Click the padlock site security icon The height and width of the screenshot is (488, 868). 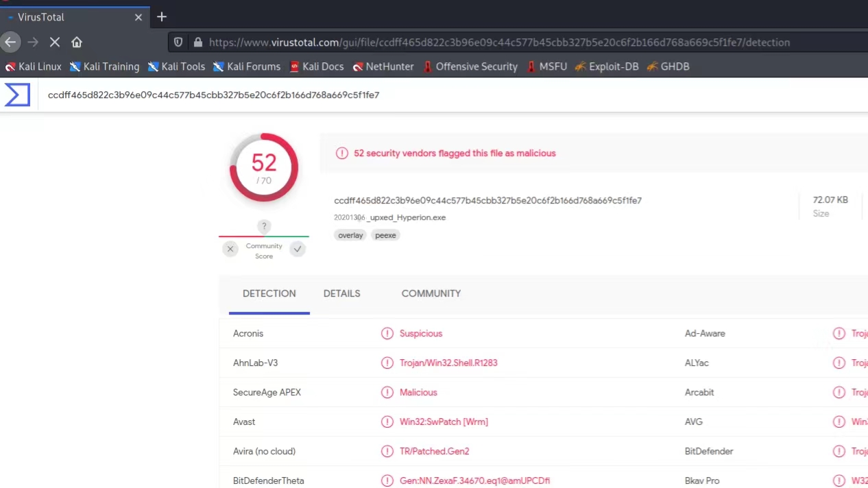(x=198, y=42)
